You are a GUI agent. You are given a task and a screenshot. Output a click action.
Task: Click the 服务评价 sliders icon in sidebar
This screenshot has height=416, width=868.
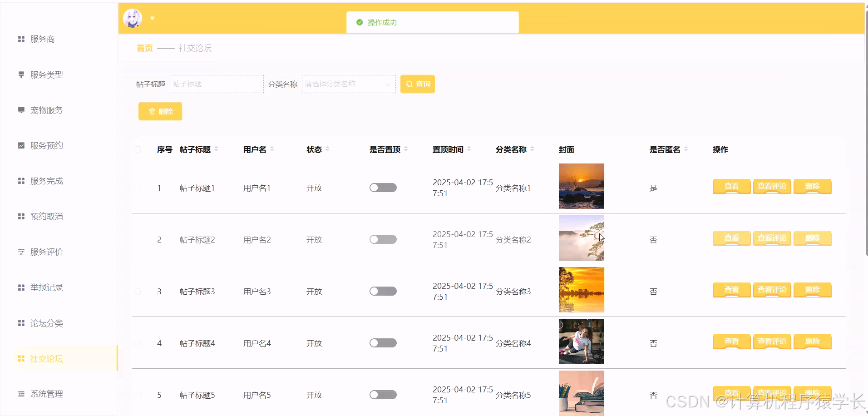pos(21,252)
